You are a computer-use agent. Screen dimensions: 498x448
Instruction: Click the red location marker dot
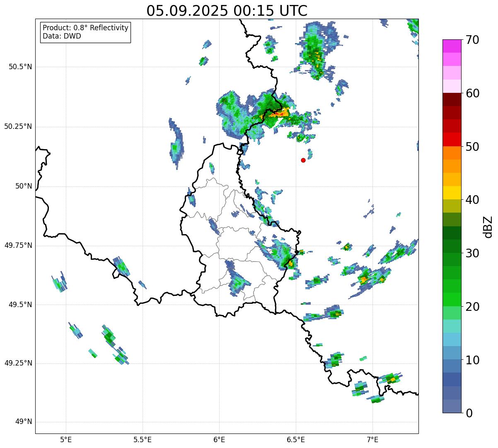point(303,160)
